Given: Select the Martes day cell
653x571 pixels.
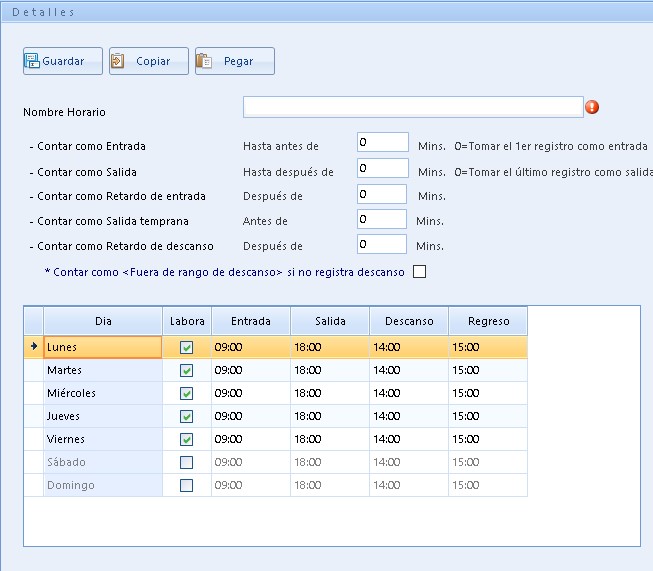Looking at the screenshot, I should [103, 370].
